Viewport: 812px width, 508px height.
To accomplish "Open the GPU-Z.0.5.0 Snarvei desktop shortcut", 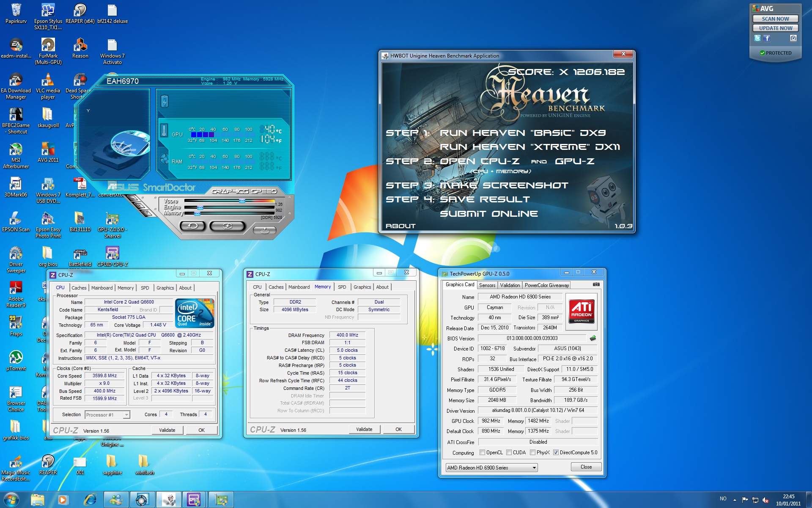I will pos(112,225).
